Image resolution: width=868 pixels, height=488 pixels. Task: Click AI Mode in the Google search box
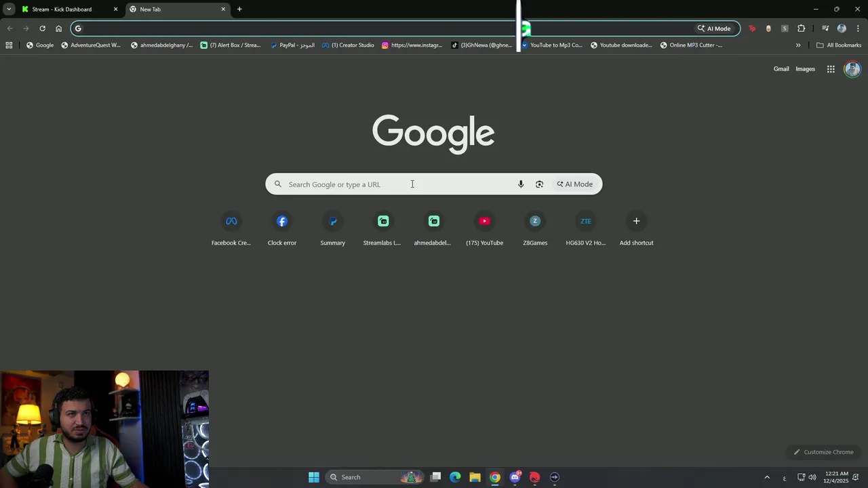(575, 184)
